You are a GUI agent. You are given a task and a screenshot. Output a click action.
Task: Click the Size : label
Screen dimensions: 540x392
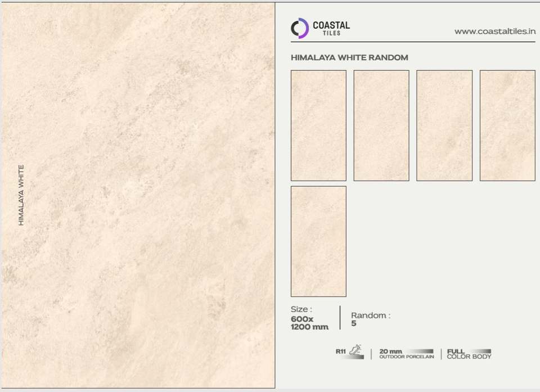[x=301, y=309]
